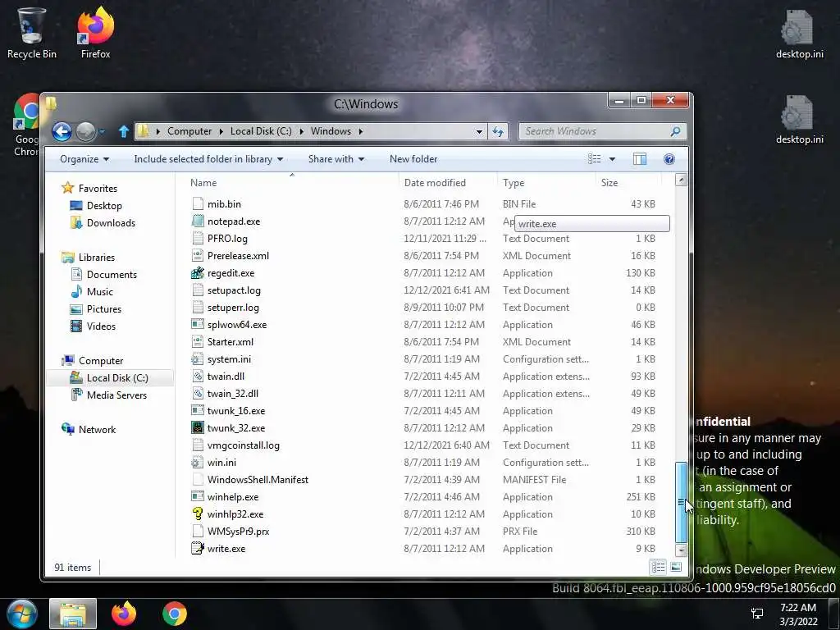Expand arrow after Windows in address bar

pyautogui.click(x=361, y=131)
